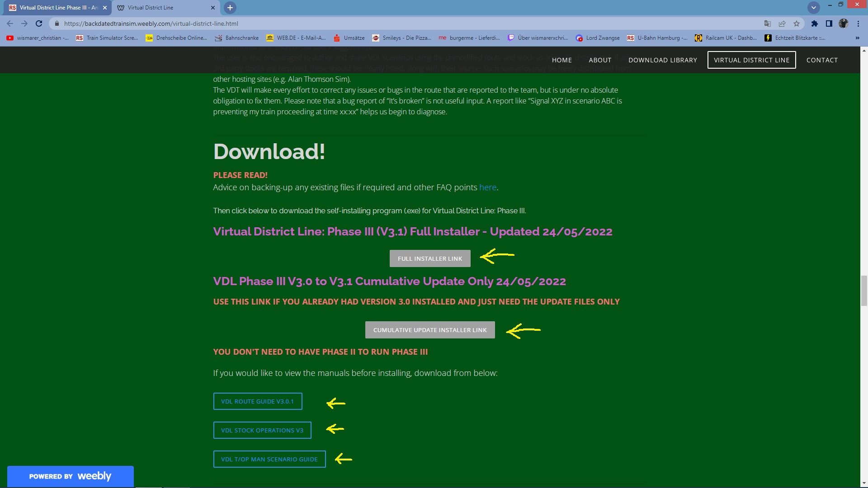Open VDL Route Guide V3.0.1 manual

click(257, 401)
